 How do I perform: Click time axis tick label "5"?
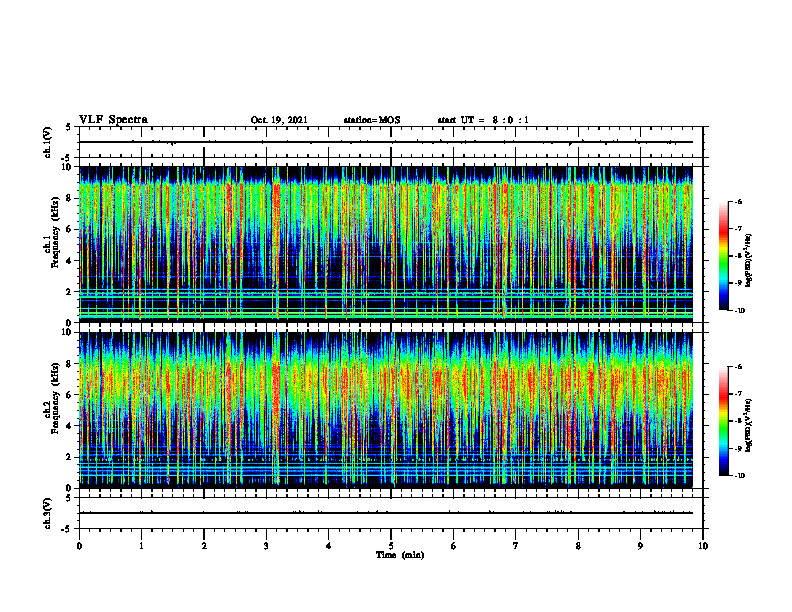pyautogui.click(x=391, y=546)
